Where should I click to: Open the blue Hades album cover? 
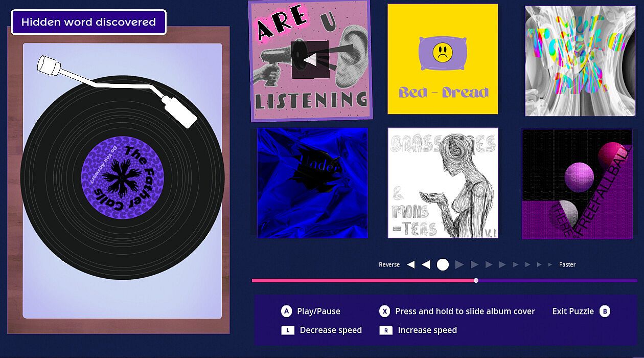click(312, 183)
